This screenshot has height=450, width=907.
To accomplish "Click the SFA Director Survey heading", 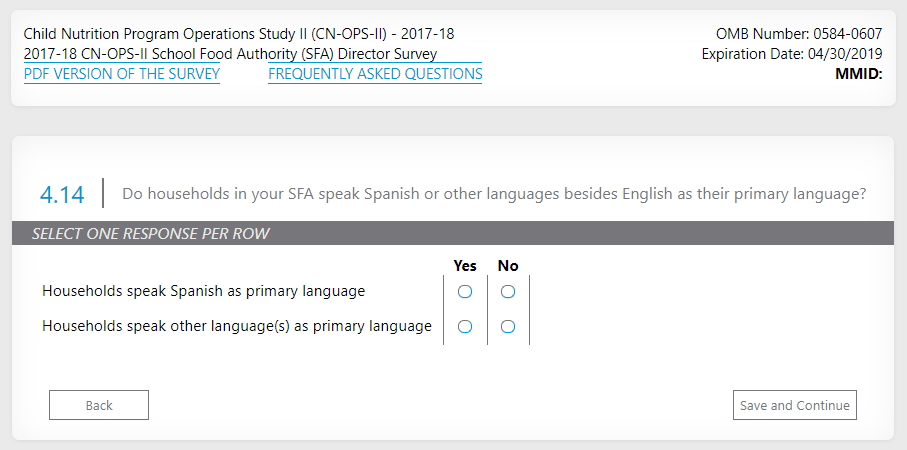I will coord(230,54).
